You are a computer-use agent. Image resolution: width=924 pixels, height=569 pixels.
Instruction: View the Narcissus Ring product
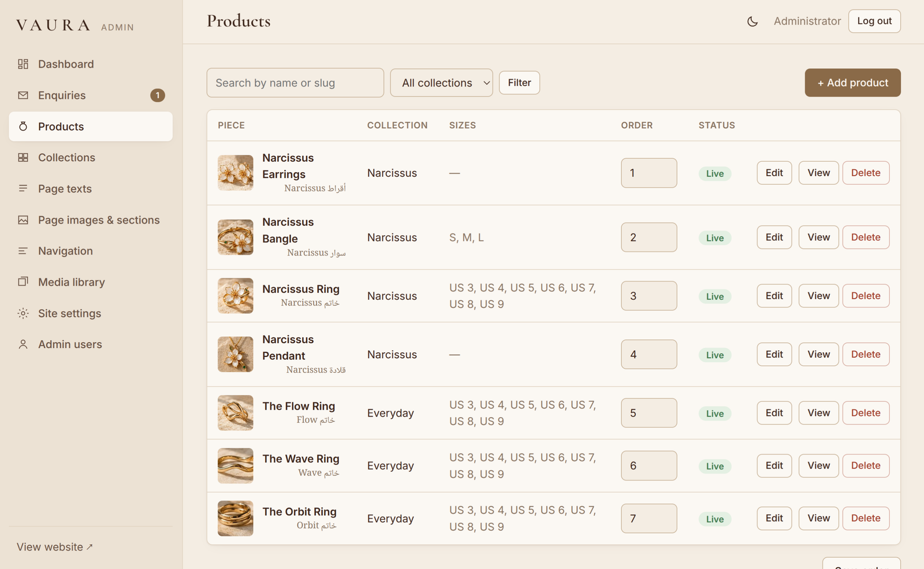[818, 296]
